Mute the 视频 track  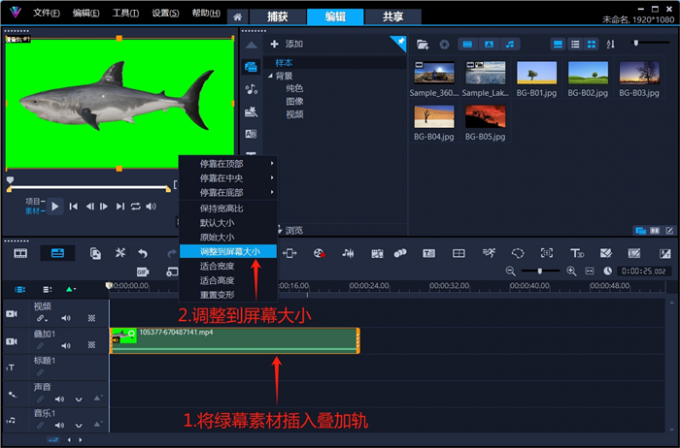coord(65,318)
